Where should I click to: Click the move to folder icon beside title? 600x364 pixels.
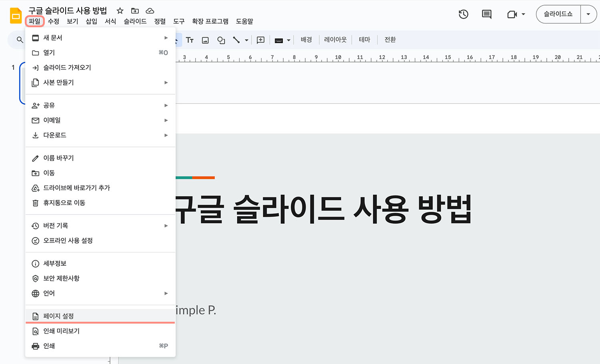coord(135,11)
